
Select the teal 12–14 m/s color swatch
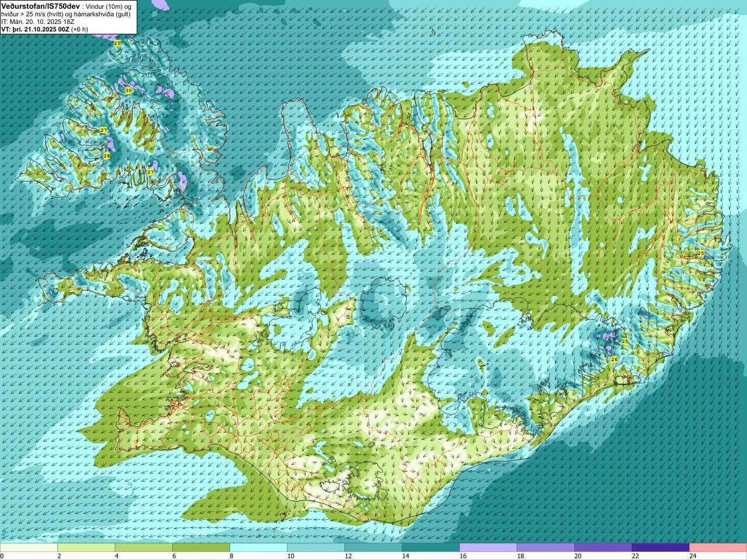click(373, 548)
